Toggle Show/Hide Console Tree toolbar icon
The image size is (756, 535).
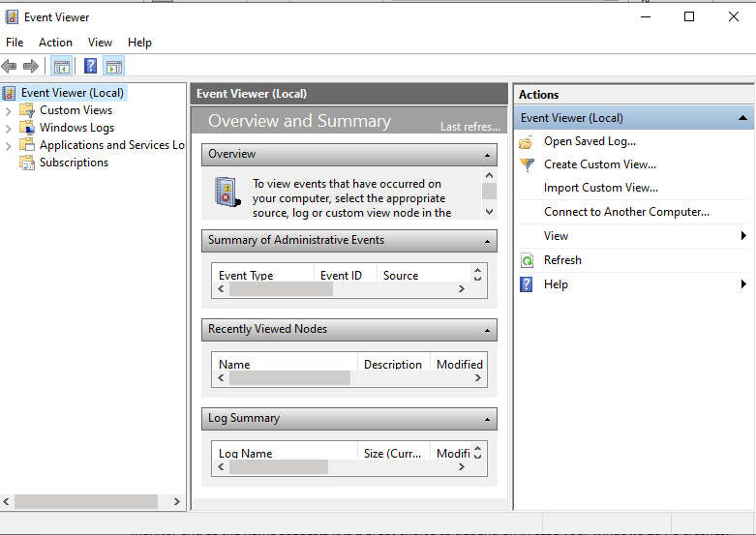[62, 67]
